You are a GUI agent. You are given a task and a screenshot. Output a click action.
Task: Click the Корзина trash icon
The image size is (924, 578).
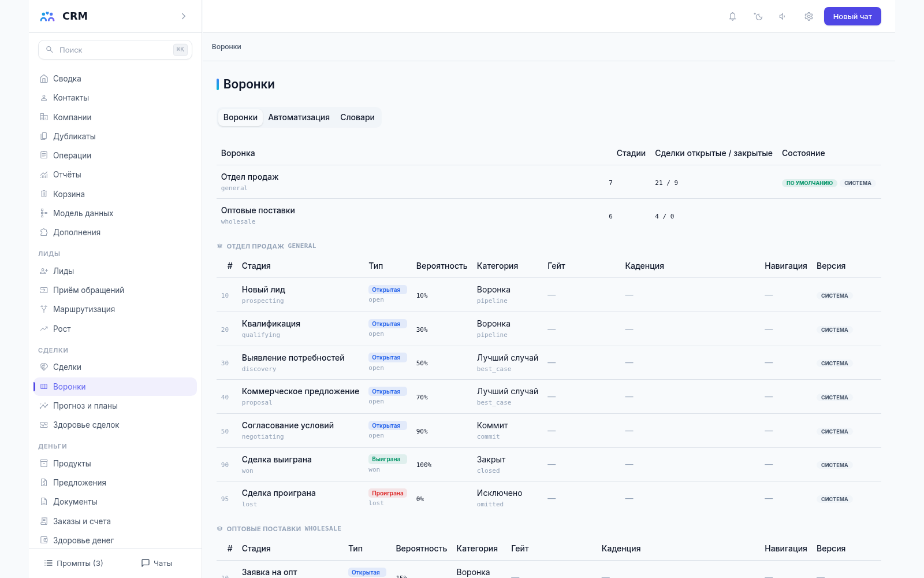(44, 194)
